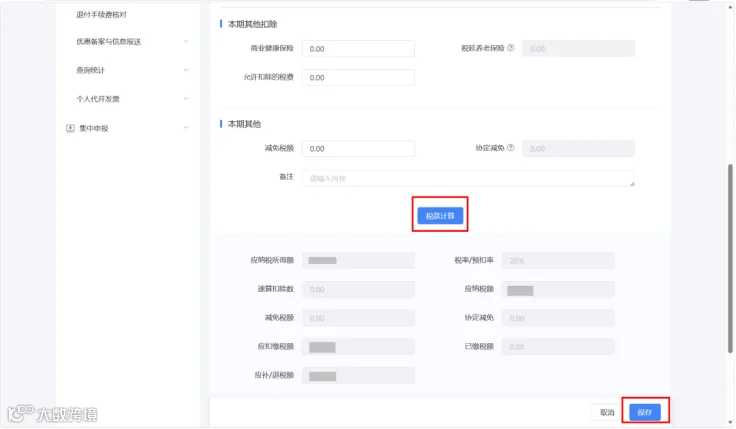The height and width of the screenshot is (429, 736).
Task: Click the 商业健康保险 label
Action: 272,48
